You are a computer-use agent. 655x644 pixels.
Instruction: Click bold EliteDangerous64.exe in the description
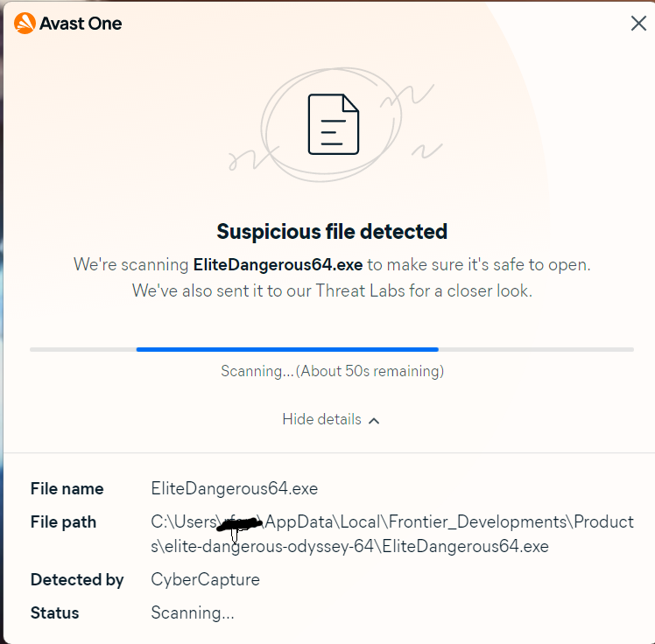278,264
